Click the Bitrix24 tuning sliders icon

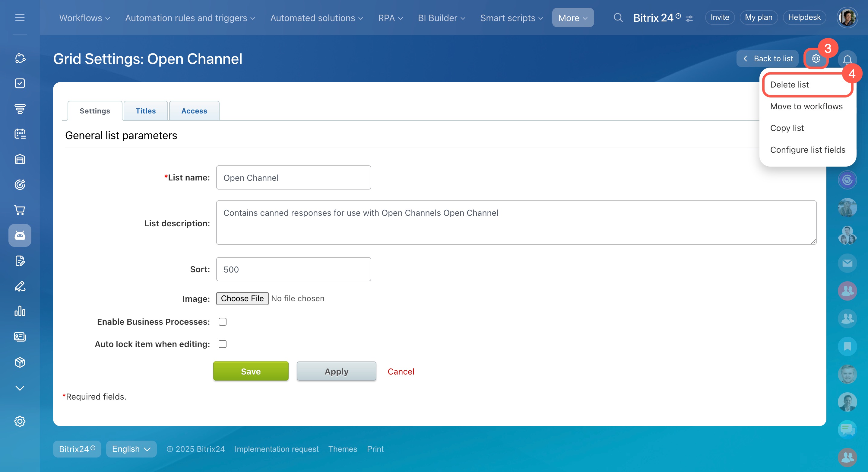(689, 18)
